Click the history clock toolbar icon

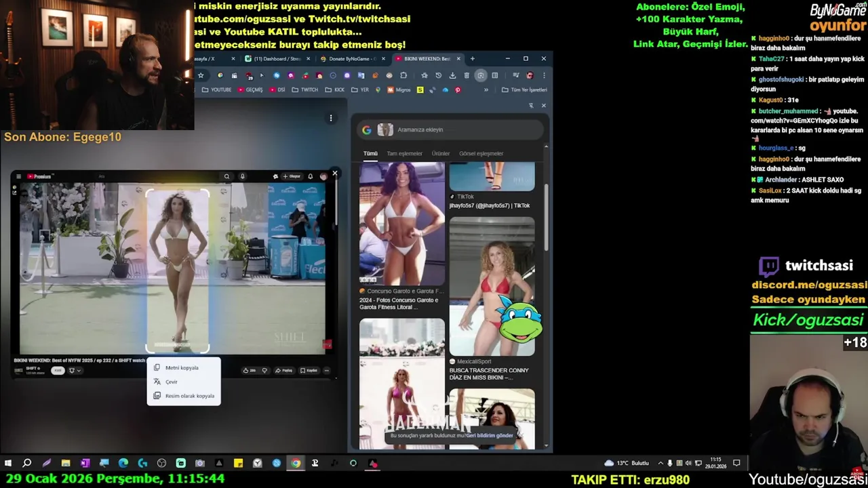tap(438, 75)
